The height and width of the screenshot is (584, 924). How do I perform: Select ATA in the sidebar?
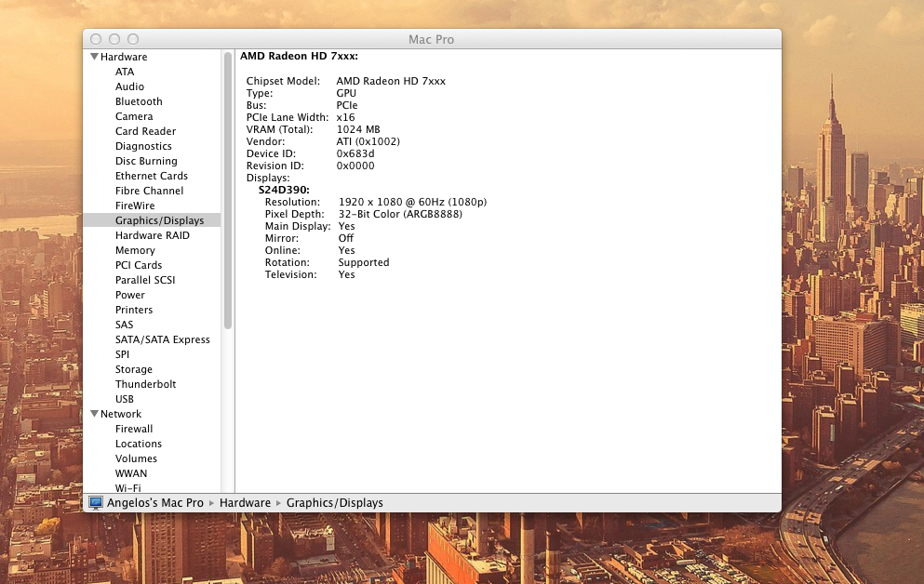click(x=125, y=72)
